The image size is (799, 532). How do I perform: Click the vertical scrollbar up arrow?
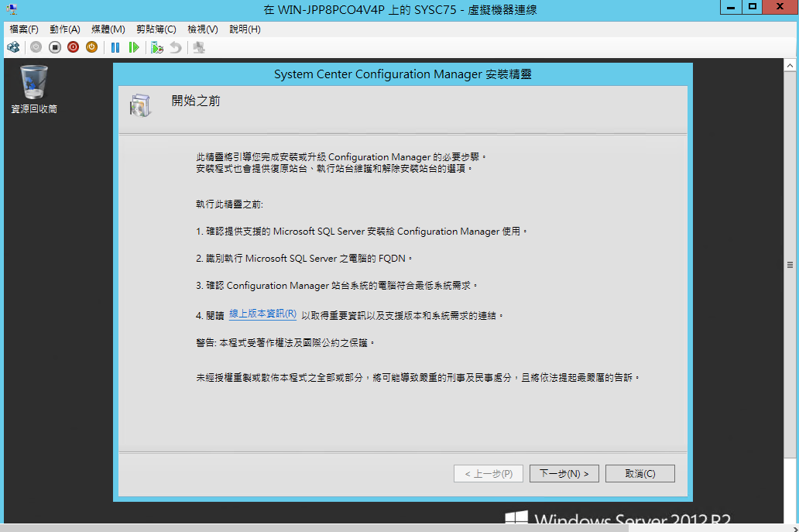(790, 65)
